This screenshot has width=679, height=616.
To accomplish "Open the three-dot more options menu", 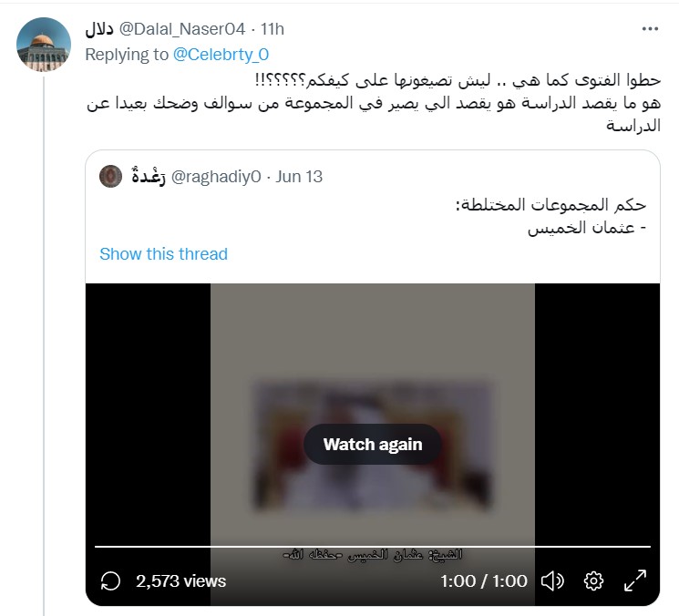I will (x=650, y=29).
